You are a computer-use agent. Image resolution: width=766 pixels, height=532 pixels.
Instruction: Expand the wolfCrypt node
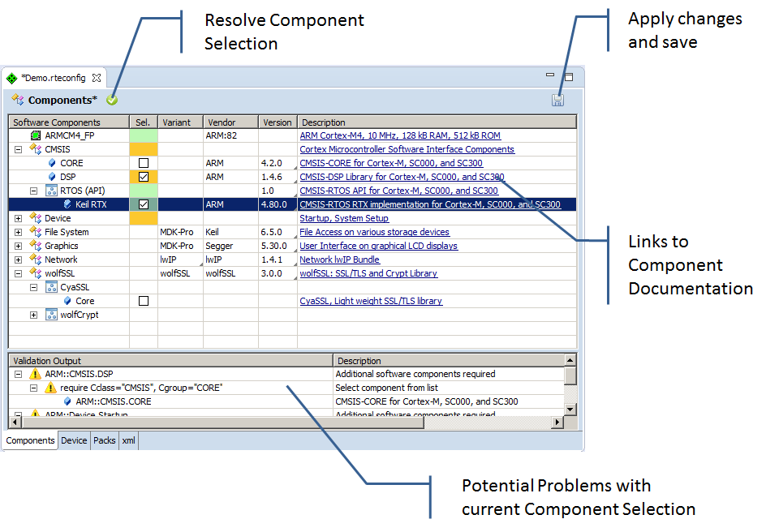pos(34,315)
